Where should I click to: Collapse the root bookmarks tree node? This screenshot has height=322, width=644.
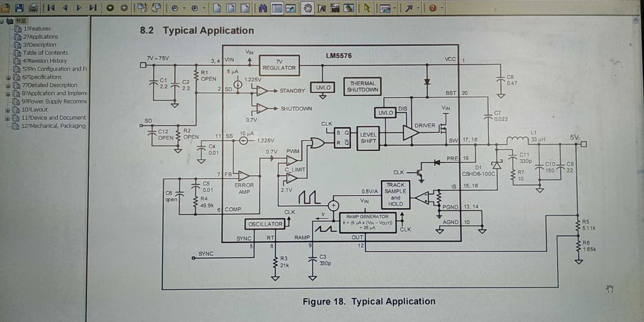tap(2, 21)
